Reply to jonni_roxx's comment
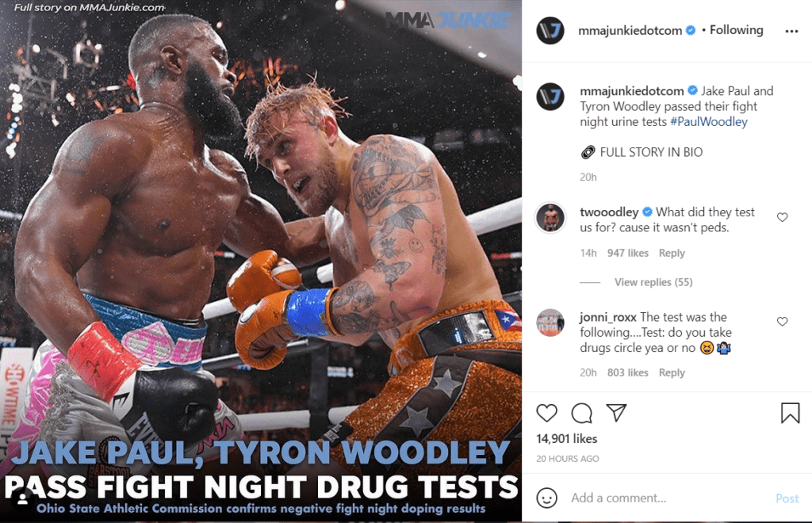This screenshot has height=523, width=812. coord(672,372)
